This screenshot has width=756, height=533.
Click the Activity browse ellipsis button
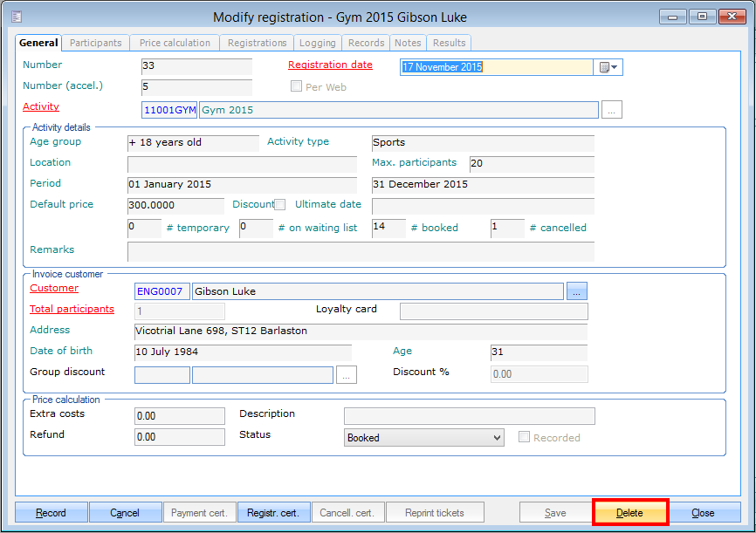pyautogui.click(x=612, y=110)
